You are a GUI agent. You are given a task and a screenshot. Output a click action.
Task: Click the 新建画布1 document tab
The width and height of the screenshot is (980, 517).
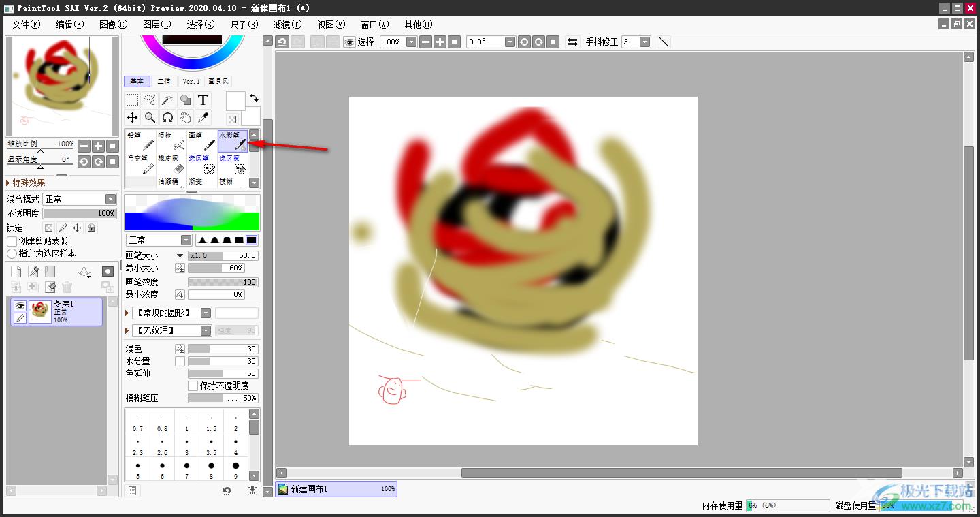[x=336, y=489]
